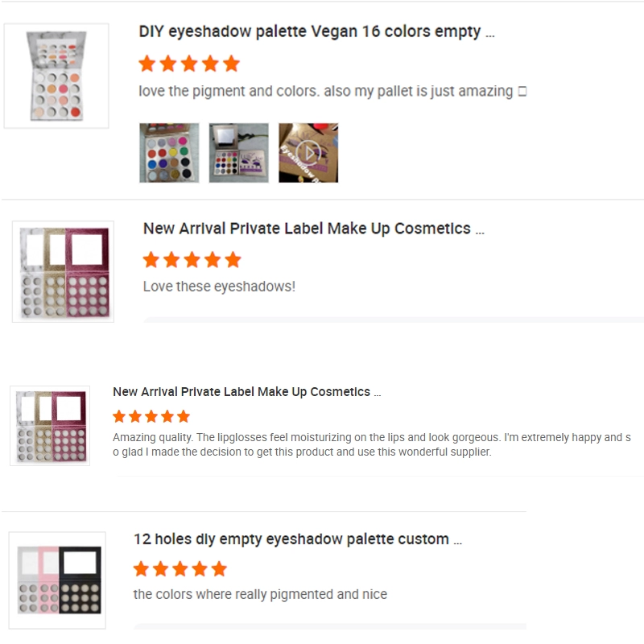
Task: Open the product title above "Amazing quality" review
Action: coord(246,392)
